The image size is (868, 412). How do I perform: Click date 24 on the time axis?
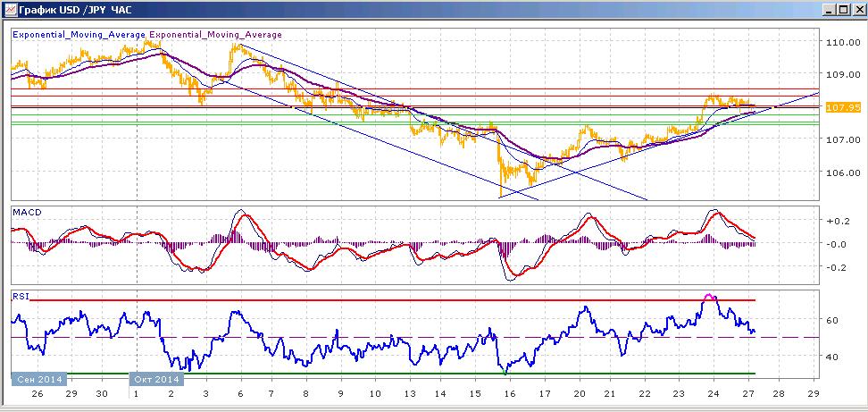pos(714,394)
